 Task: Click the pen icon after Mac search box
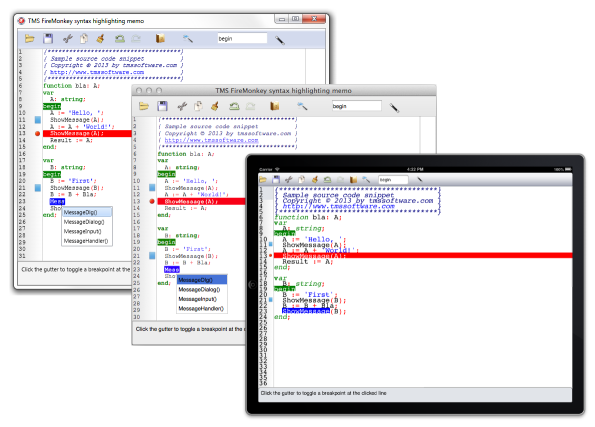[x=394, y=108]
